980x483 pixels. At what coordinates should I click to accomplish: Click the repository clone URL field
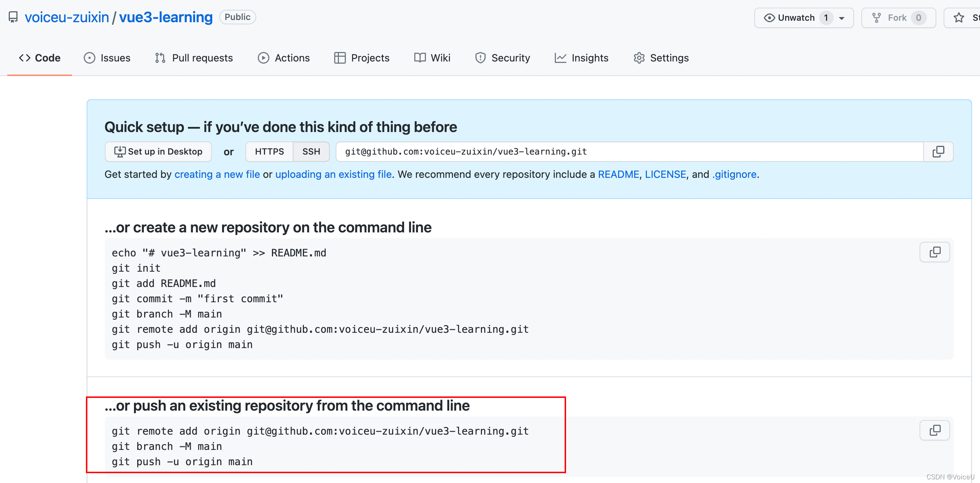click(x=630, y=152)
